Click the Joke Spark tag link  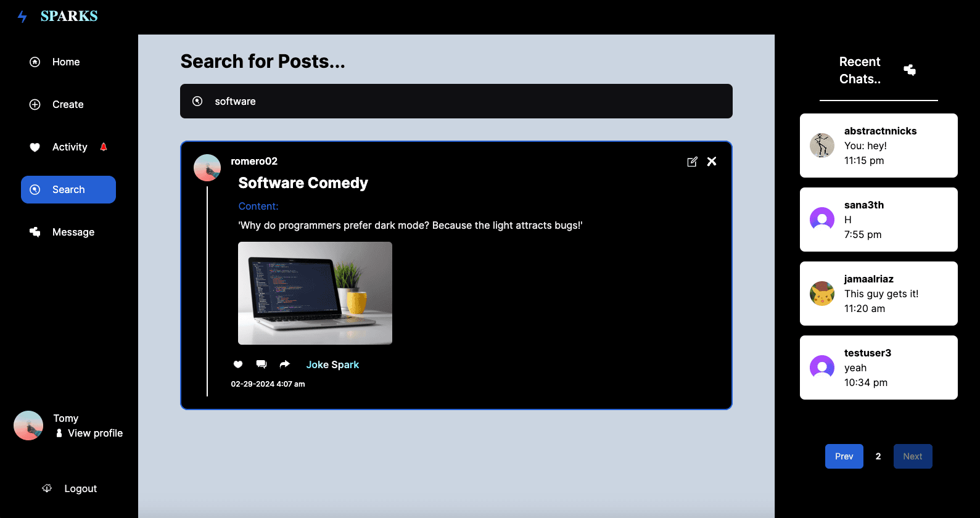tap(332, 364)
